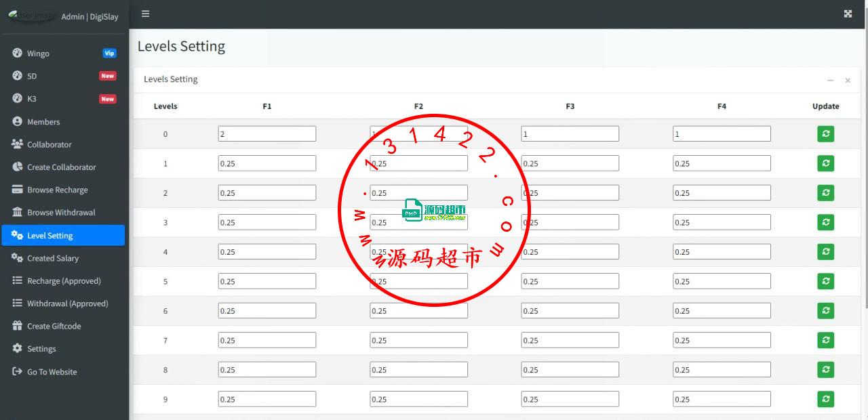Click the update refresh icon for level 4

pyautogui.click(x=825, y=252)
